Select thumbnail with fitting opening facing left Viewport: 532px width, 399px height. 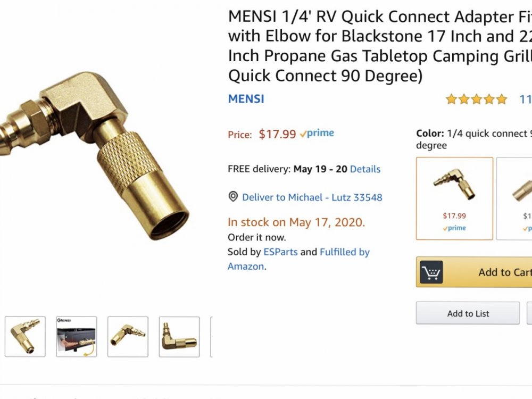(x=128, y=337)
